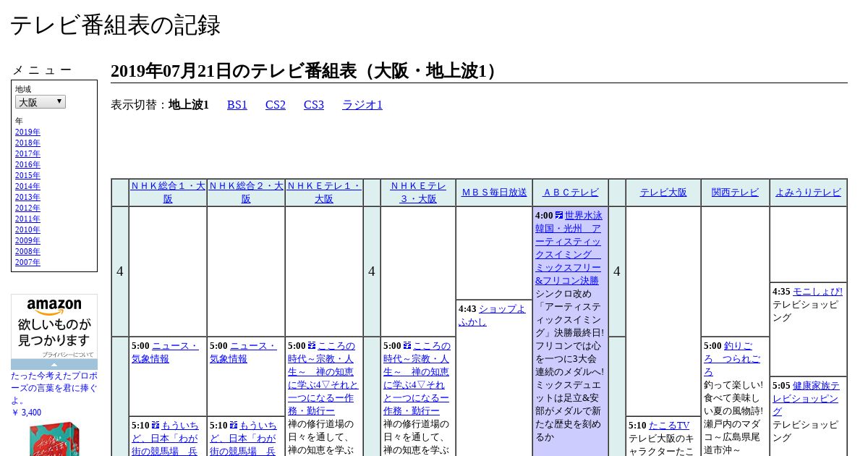Image resolution: width=868 pixels, height=456 pixels.
Task: Open the よみうりテレビ channel header link
Action: click(808, 193)
